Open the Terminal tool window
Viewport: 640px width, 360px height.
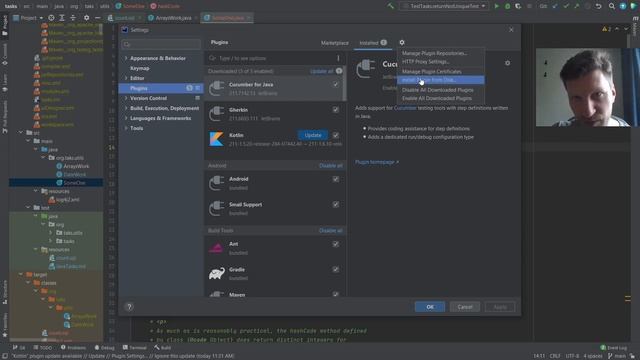(135, 348)
